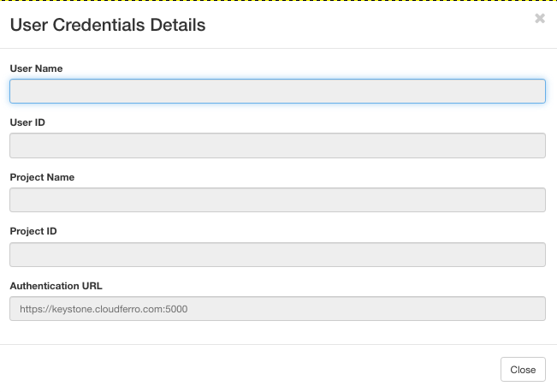Click the Project Name label
Image resolution: width=557 pixels, height=392 pixels.
pyautogui.click(x=42, y=177)
